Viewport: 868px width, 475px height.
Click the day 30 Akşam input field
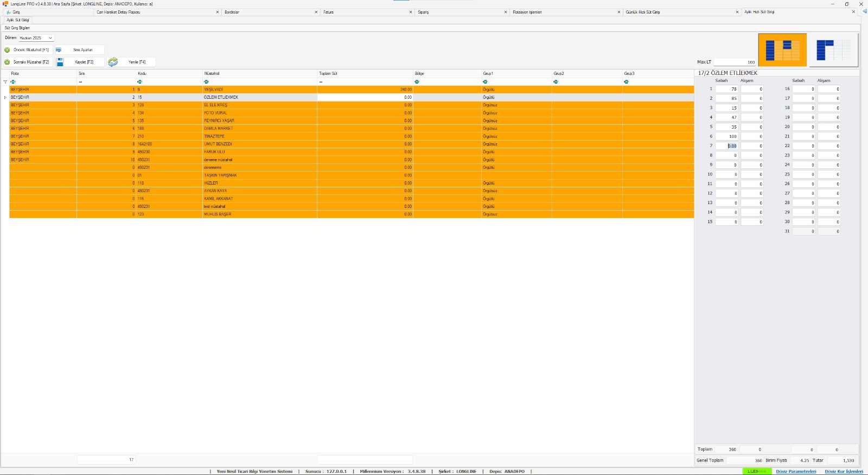click(x=829, y=222)
